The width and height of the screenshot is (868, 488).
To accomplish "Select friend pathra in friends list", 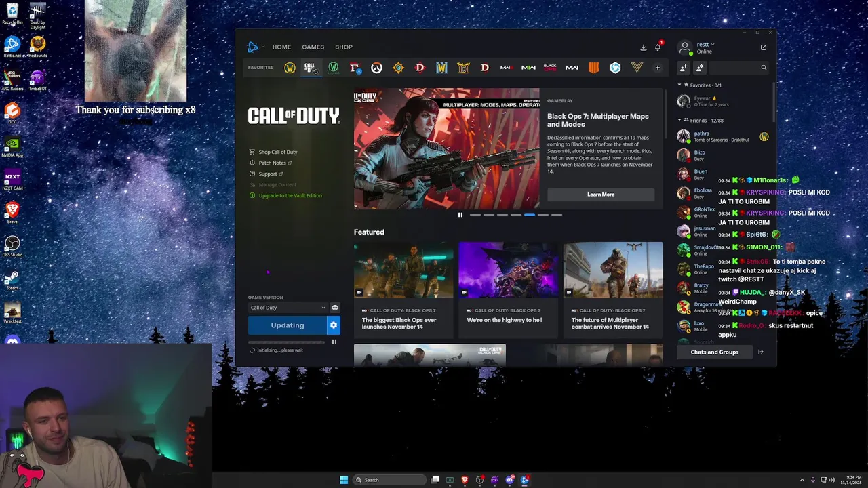I will click(x=724, y=136).
